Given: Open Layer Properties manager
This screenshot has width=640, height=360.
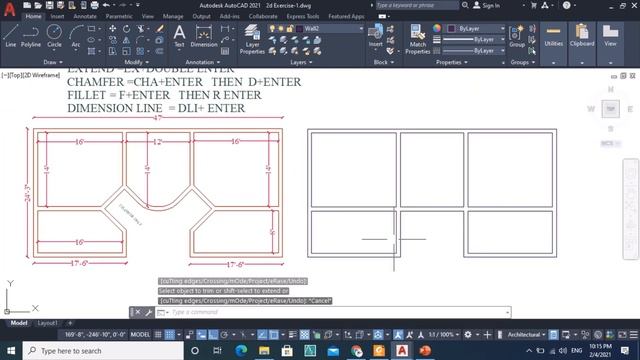Looking at the screenshot, I should click(252, 39).
